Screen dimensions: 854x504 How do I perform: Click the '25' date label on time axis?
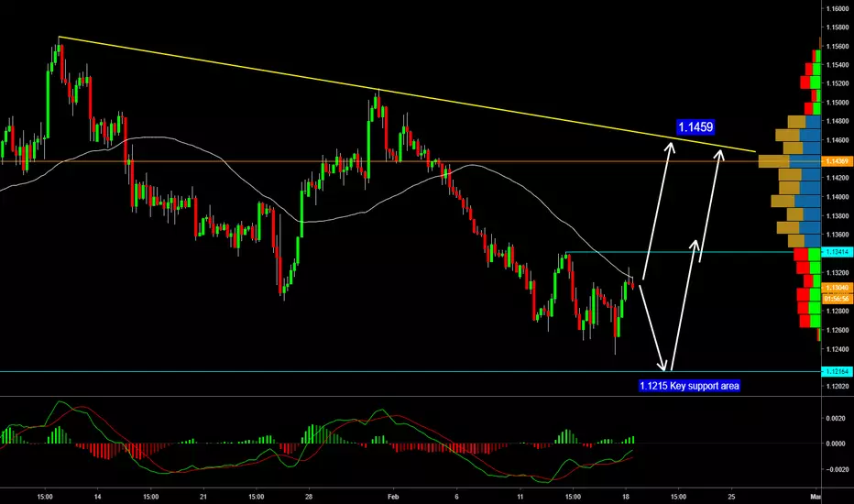click(731, 497)
